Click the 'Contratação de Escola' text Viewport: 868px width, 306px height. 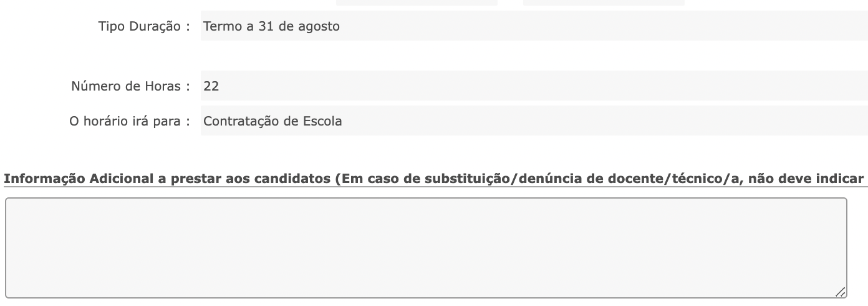[x=272, y=121]
